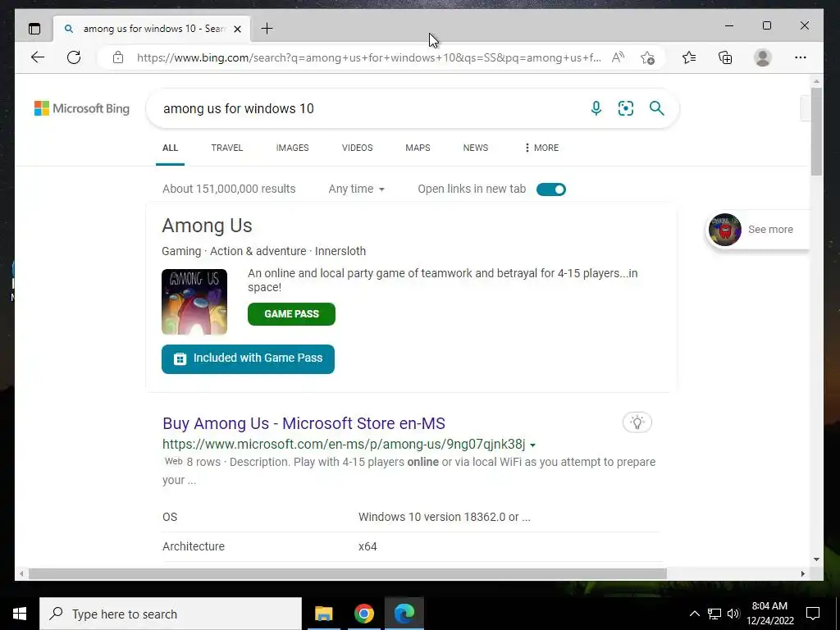
Task: Click the scroll up arrow
Action: pyautogui.click(x=816, y=81)
